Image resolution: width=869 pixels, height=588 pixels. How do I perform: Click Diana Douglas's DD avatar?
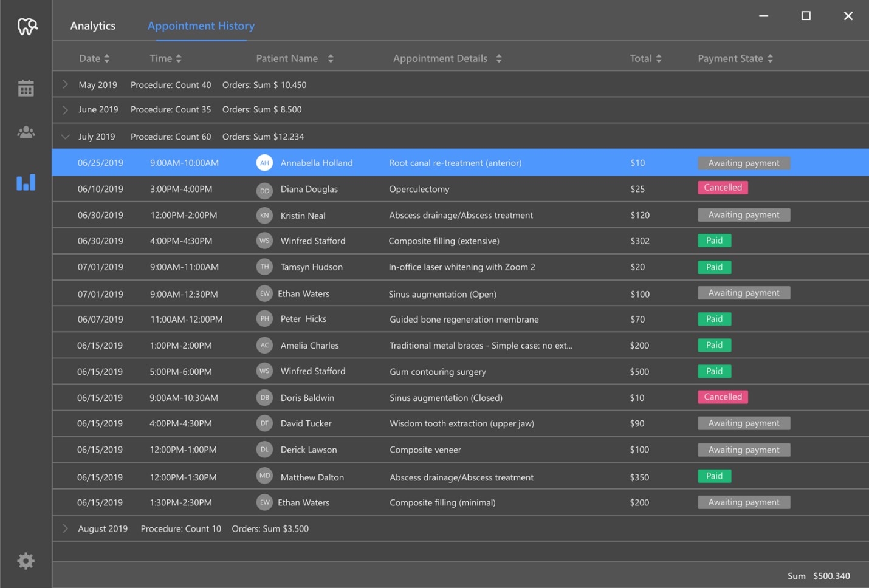pos(264,190)
